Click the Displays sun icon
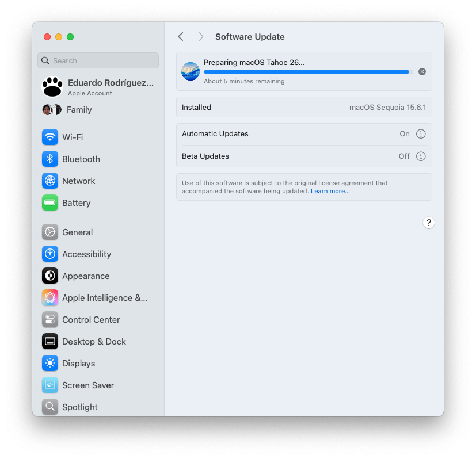Viewport: 476px width, 459px height. point(50,364)
